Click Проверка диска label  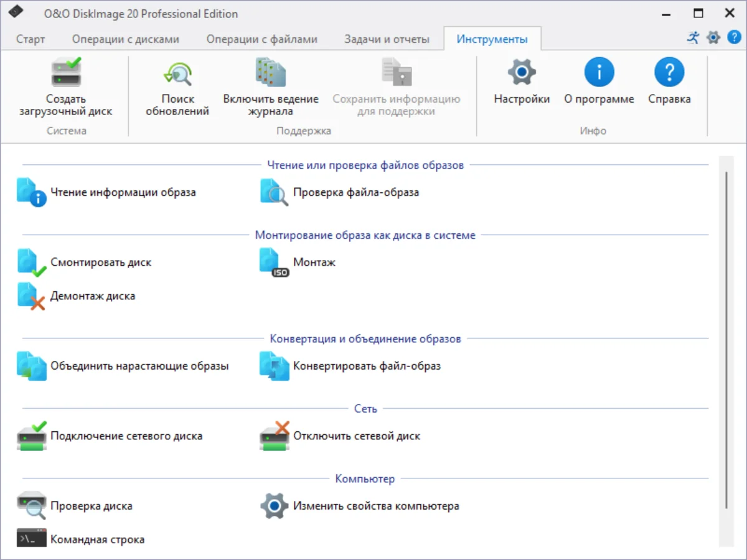pyautogui.click(x=92, y=506)
